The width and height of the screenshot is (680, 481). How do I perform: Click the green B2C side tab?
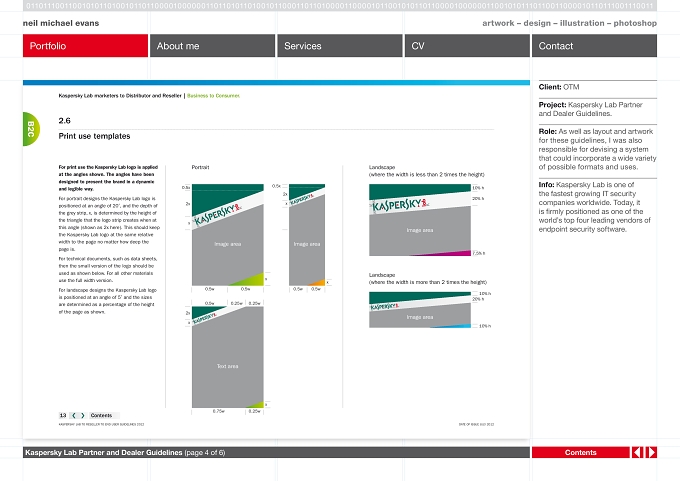[x=31, y=129]
